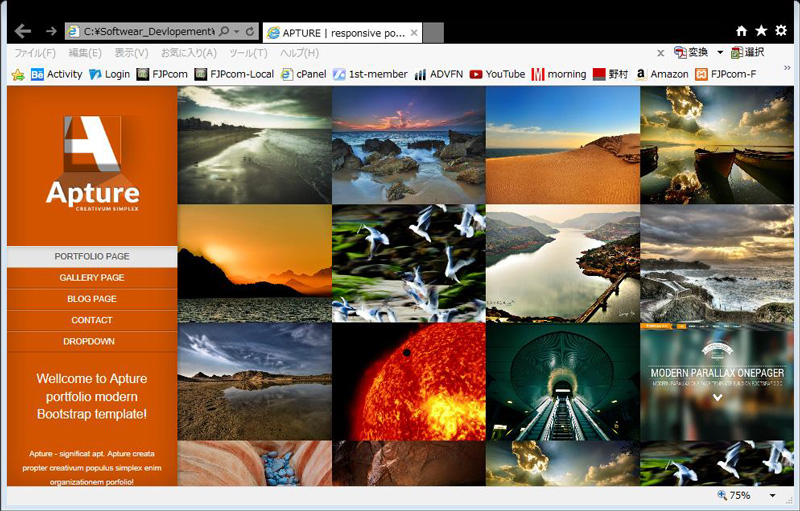Open the brown rock texture thumbnail
This screenshot has width=800, height=511.
click(x=409, y=463)
